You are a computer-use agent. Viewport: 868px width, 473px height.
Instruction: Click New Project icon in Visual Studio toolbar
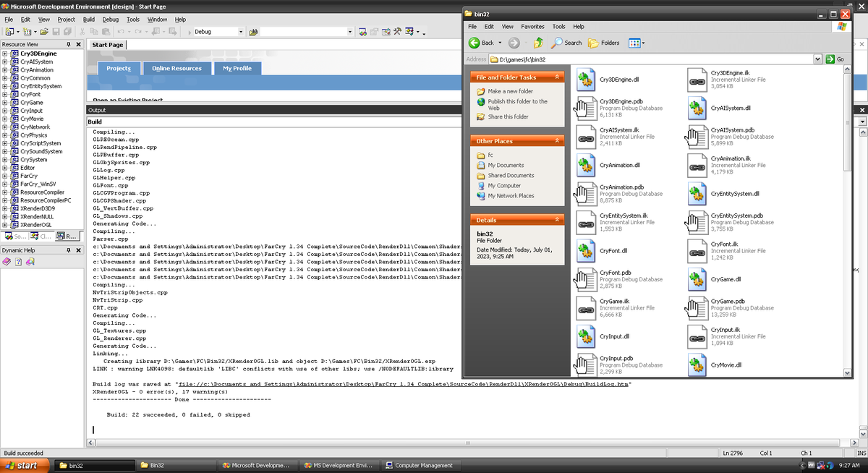pyautogui.click(x=9, y=32)
